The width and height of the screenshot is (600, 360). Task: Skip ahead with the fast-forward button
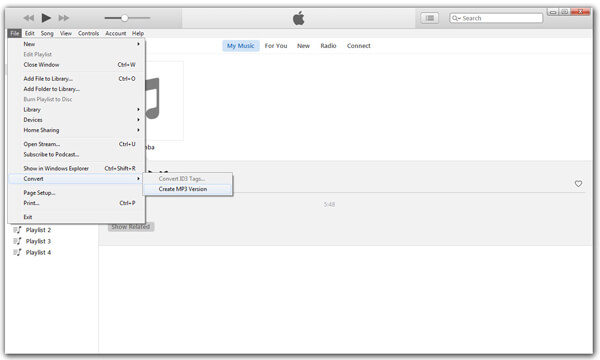coord(64,18)
